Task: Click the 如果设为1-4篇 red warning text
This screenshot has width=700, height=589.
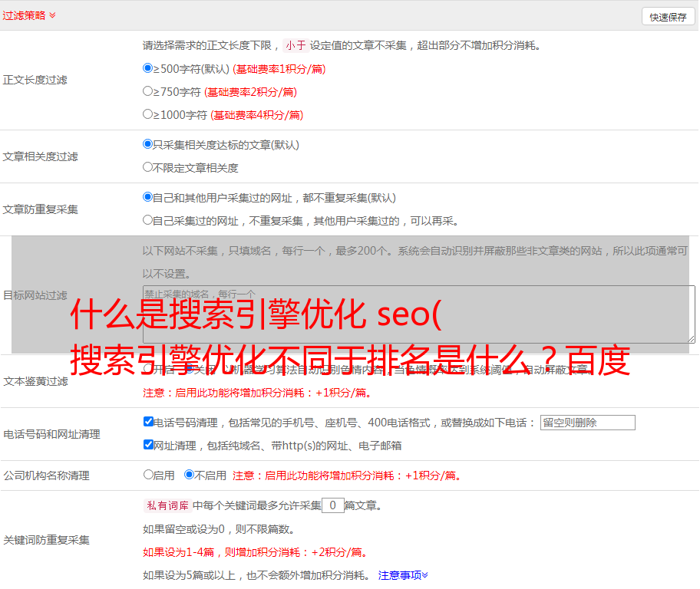Action: tap(256, 552)
